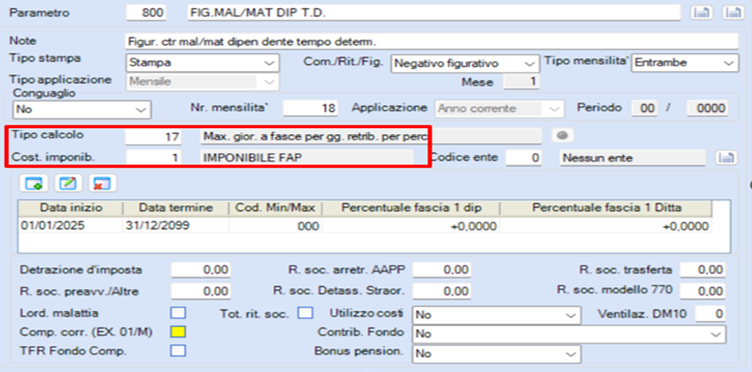
Task: Click Percentuale fascia 1 dip header
Action: (411, 209)
